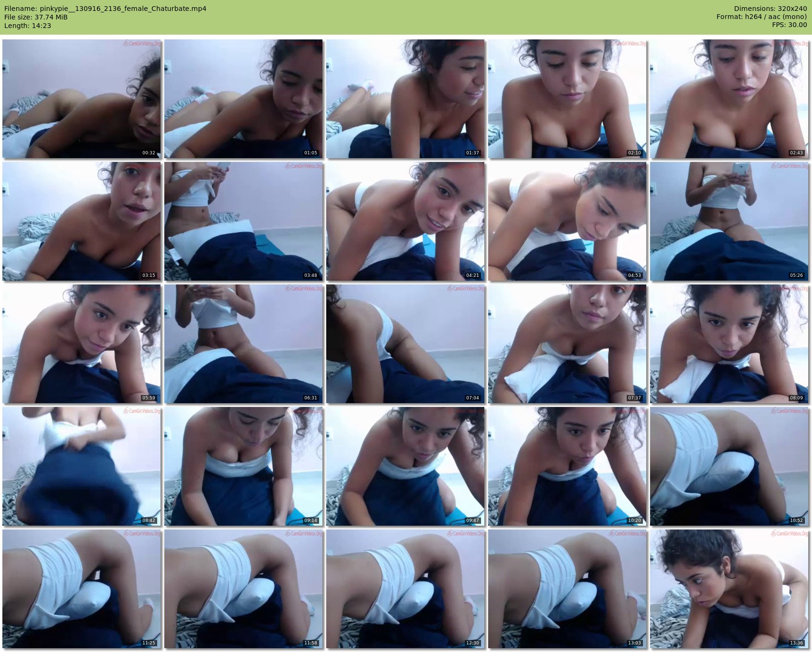Click the thumbnail marked 01:37
Screen dimensions: 812x652
(406, 99)
